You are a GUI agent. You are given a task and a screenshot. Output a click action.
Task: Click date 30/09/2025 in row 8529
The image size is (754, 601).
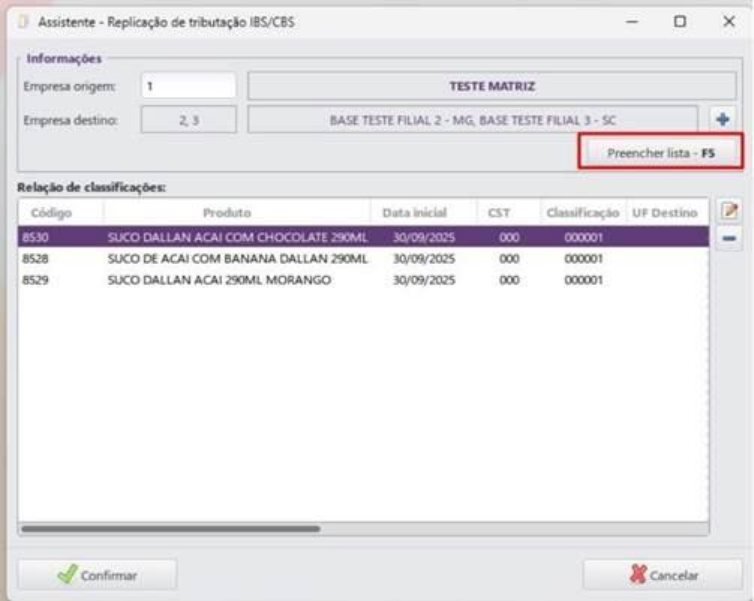click(x=424, y=280)
